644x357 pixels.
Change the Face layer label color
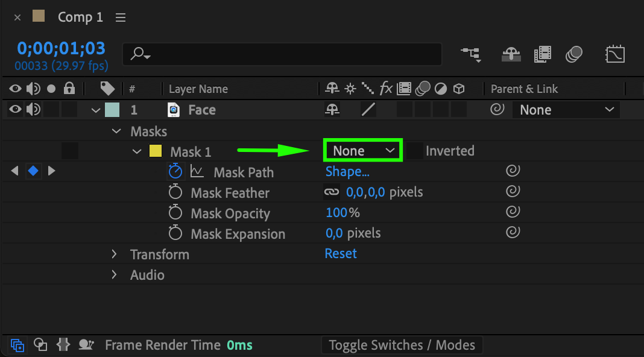pos(112,110)
